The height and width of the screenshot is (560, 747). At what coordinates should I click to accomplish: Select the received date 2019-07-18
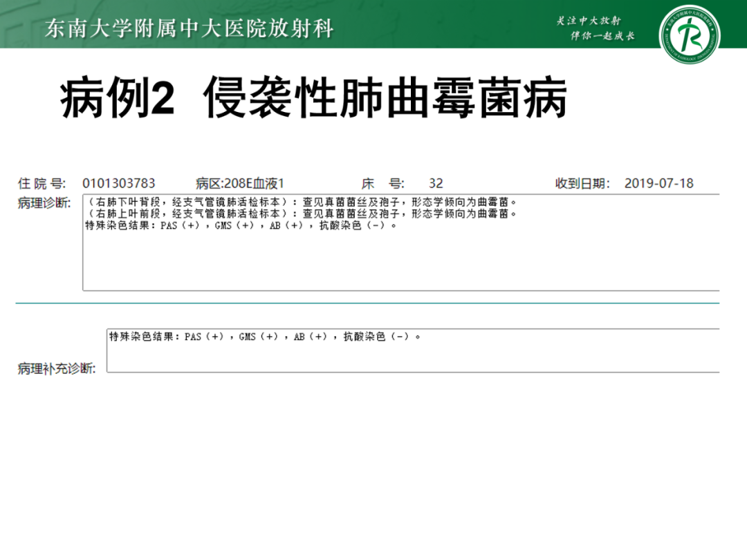659,183
